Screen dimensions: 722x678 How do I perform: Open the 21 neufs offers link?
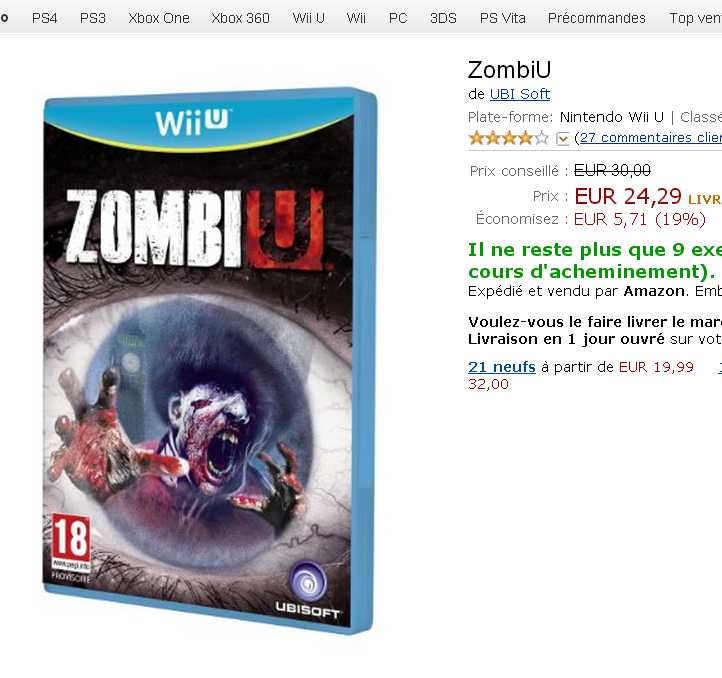tap(502, 367)
